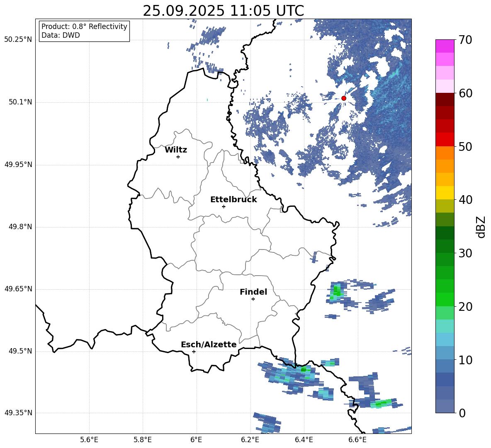Image resolution: width=491 pixels, height=448 pixels.
Task: Select the Esch/Alzette city label
Action: click(x=209, y=344)
